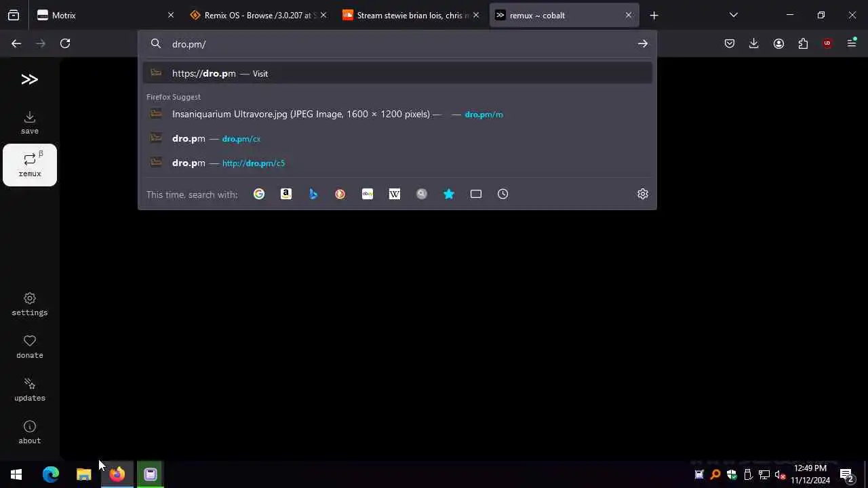Open the Windows Start menu
The height and width of the screenshot is (488, 868).
(16, 474)
